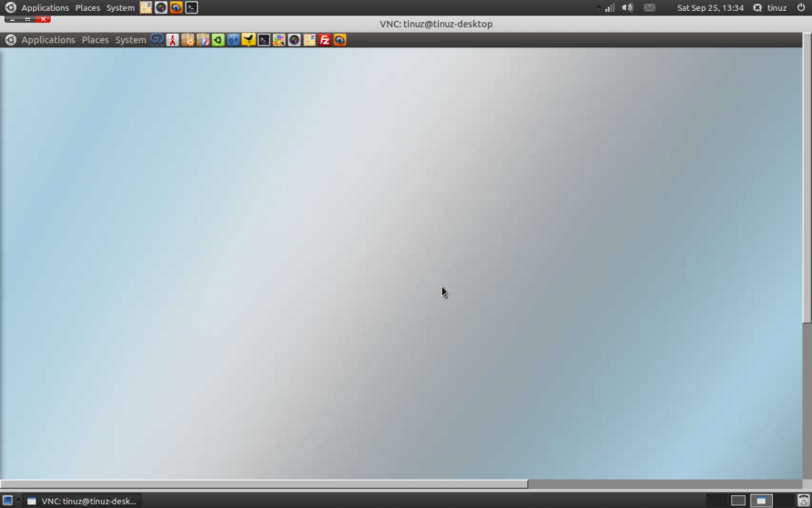812x508 pixels.
Task: Open the Terminal launcher in the local panel
Action: (191, 8)
